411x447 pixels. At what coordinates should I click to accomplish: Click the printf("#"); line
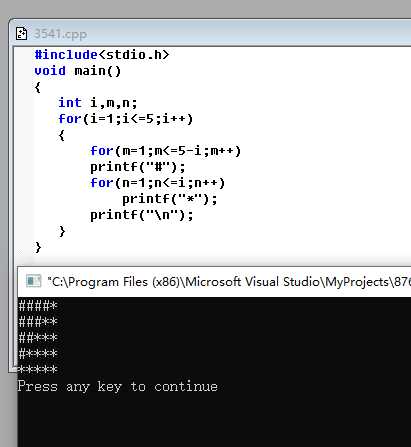point(138,167)
